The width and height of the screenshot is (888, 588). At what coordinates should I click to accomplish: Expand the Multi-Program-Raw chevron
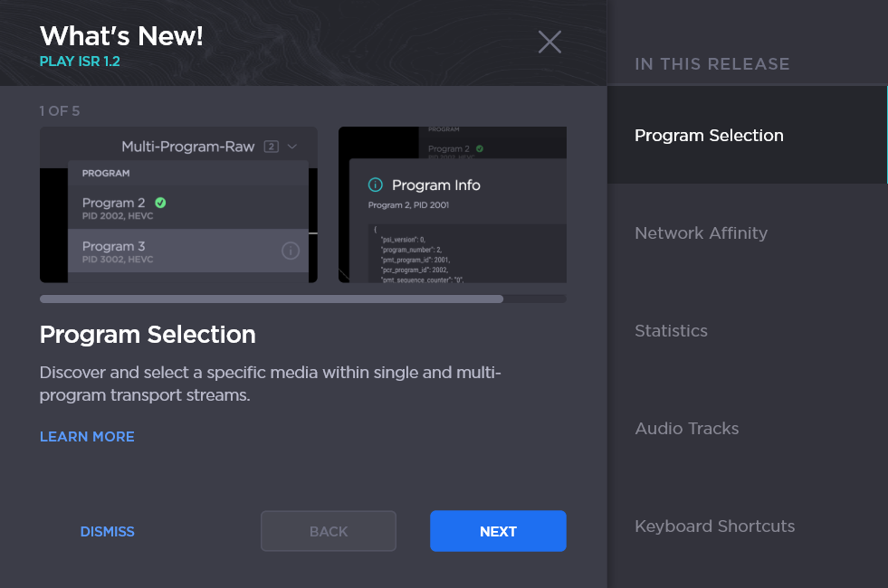(292, 147)
